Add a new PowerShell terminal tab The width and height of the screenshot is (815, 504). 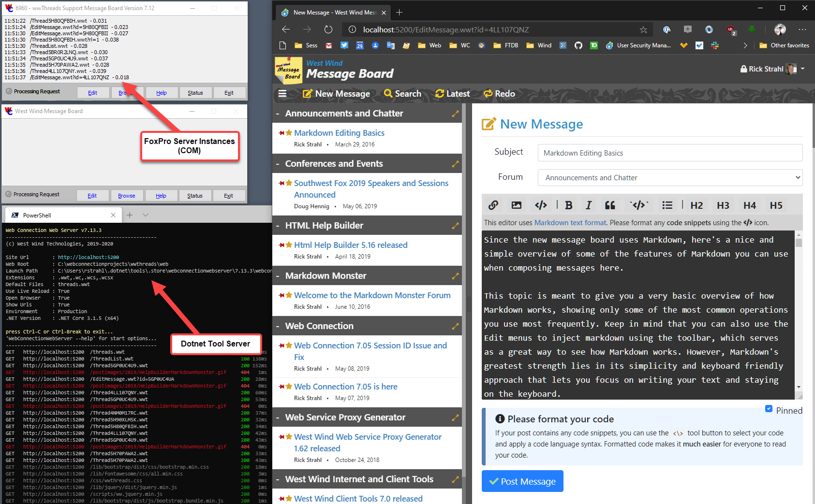130,215
